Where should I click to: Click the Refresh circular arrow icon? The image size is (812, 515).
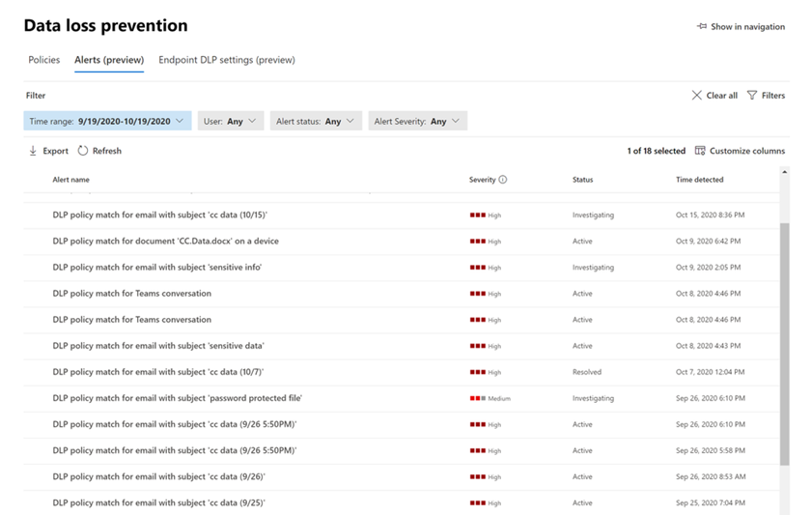[x=83, y=151]
